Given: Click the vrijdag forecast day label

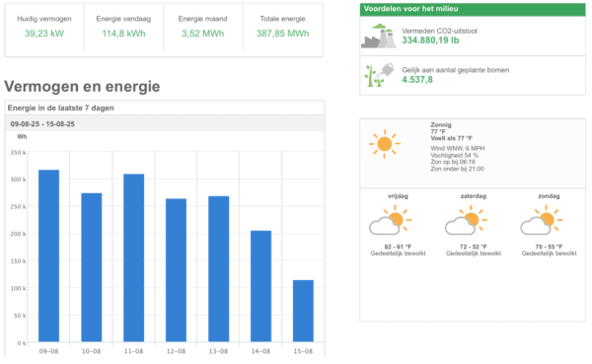Looking at the screenshot, I should point(398,196).
